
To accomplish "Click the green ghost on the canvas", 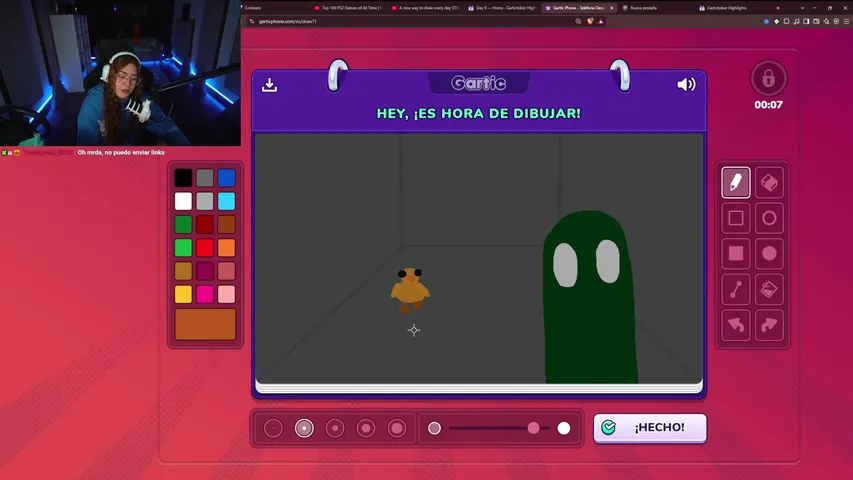I will (x=590, y=298).
